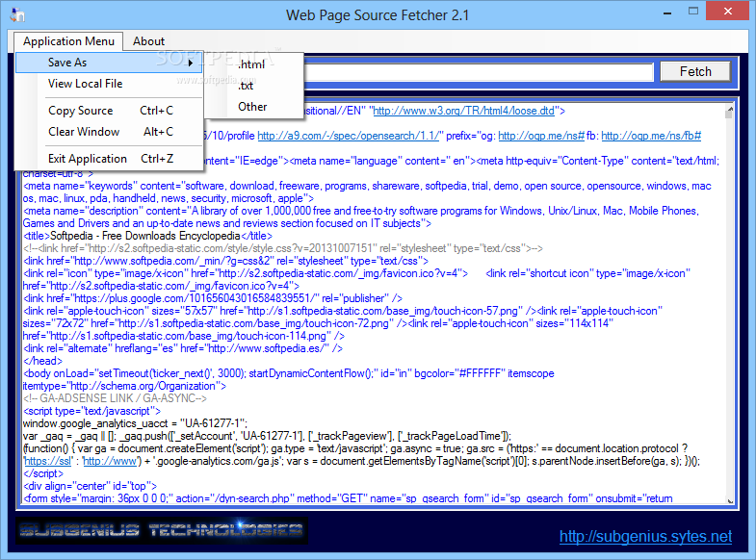Select Save As menu entry
756x560 pixels.
pyautogui.click(x=109, y=63)
